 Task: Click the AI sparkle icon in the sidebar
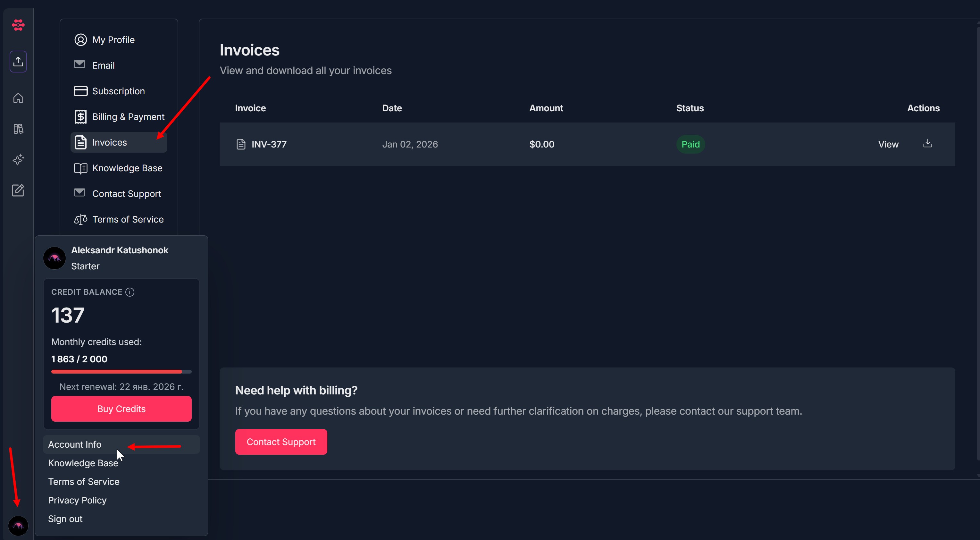pos(18,159)
